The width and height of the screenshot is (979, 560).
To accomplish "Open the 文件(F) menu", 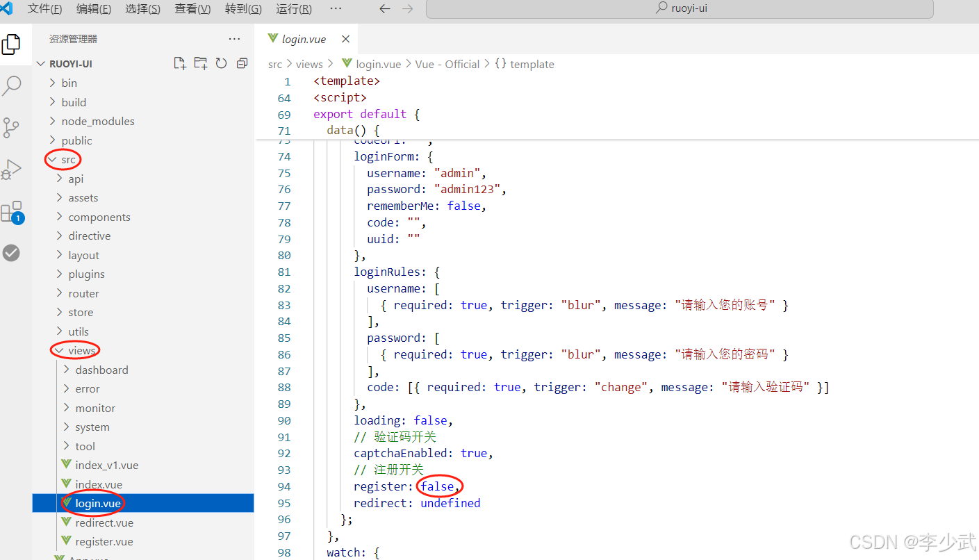I will pos(44,9).
